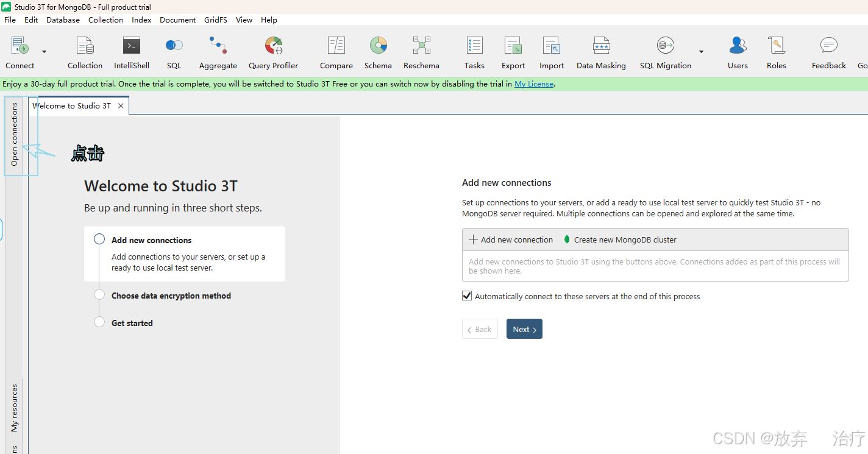This screenshot has width=868, height=454.
Task: Select the Get started step
Action: pos(132,323)
